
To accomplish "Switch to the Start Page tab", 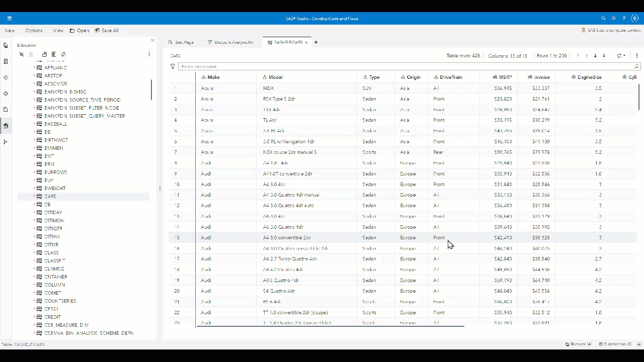I will coord(182,42).
